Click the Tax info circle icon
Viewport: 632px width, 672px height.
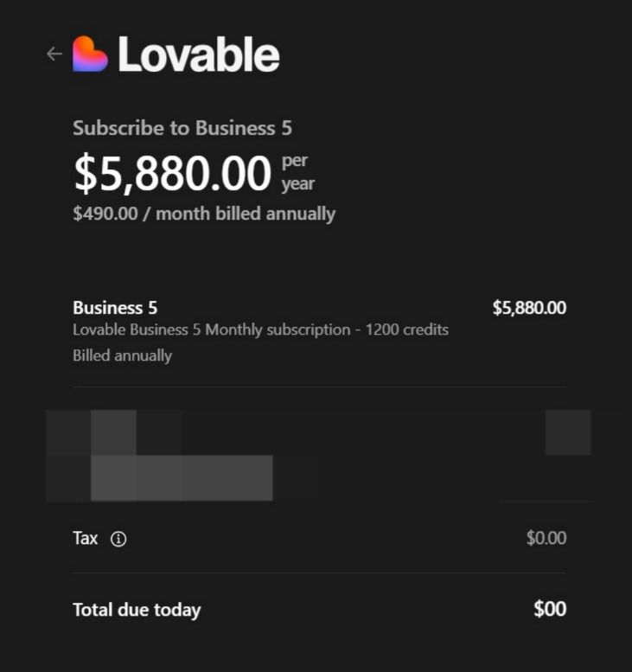coord(119,539)
